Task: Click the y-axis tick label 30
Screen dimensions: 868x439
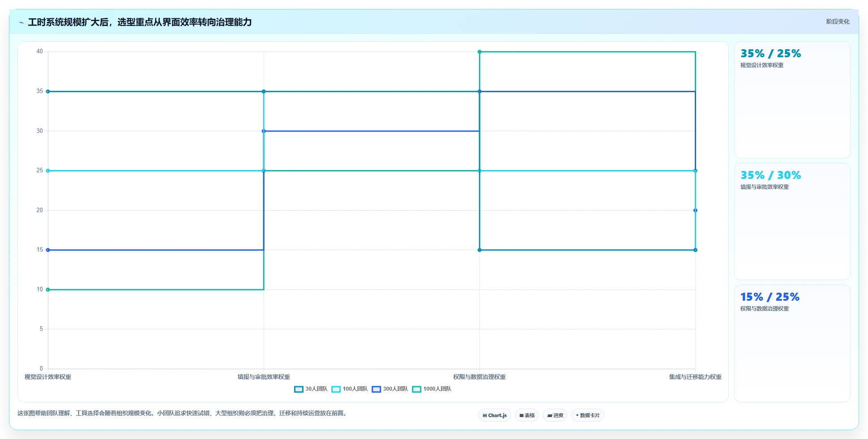Action: 40,131
